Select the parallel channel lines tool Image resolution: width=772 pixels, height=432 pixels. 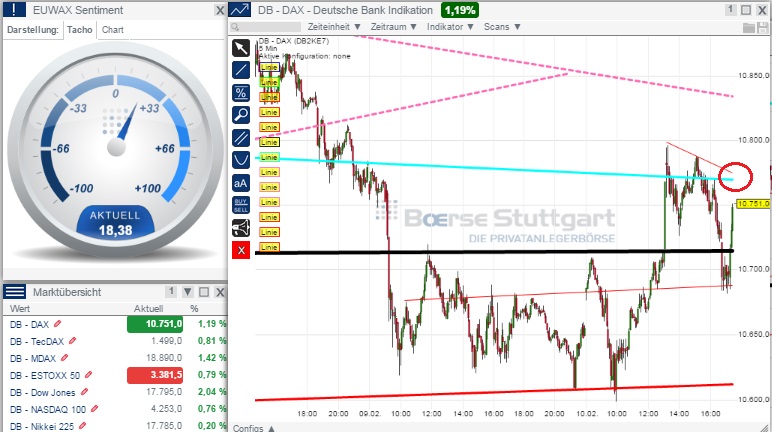click(241, 137)
